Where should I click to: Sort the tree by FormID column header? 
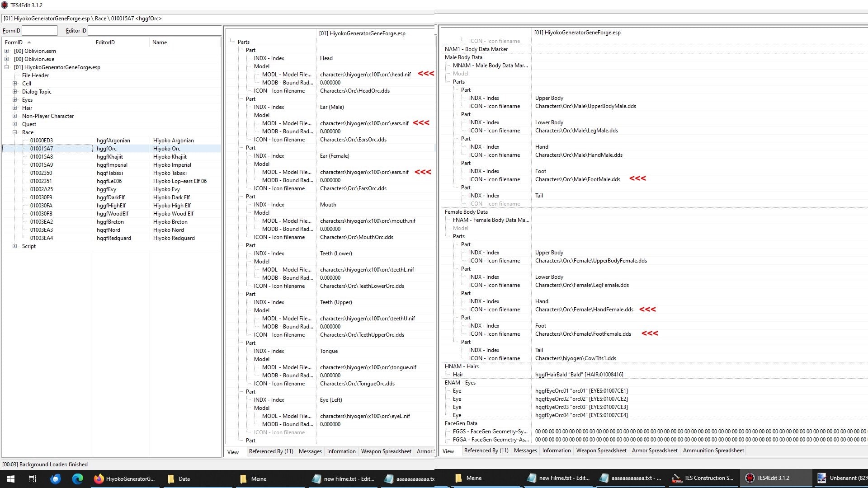(47, 42)
